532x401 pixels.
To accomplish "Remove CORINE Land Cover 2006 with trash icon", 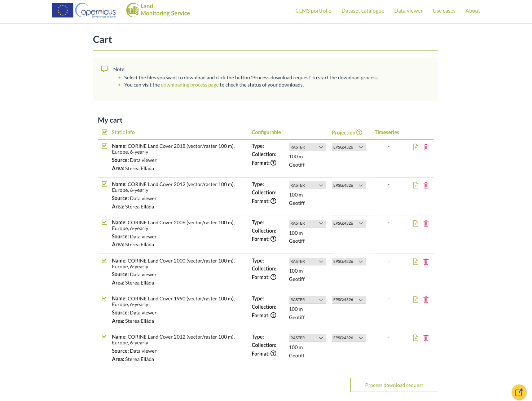I will pos(426,224).
